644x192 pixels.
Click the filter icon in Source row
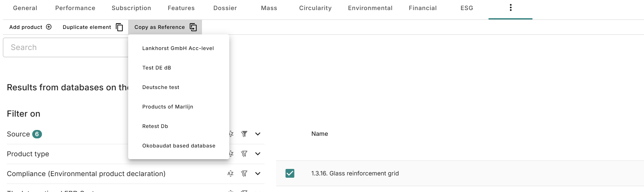244,134
